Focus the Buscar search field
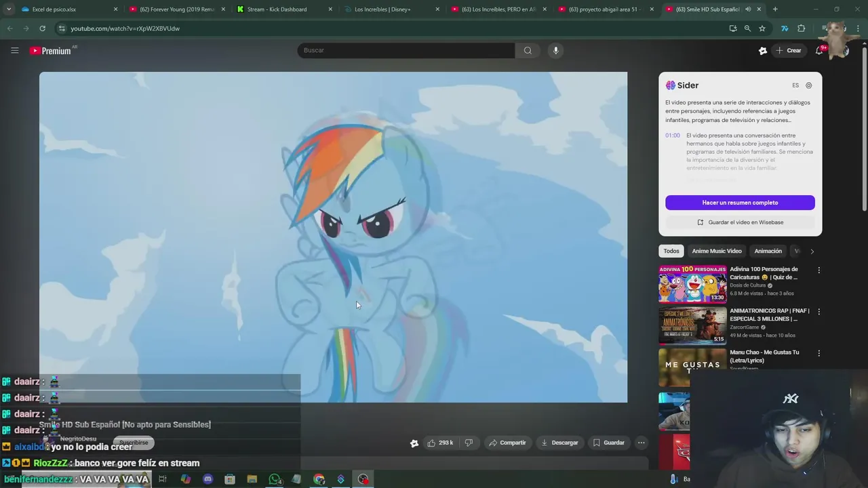The width and height of the screenshot is (868, 488). (x=406, y=50)
